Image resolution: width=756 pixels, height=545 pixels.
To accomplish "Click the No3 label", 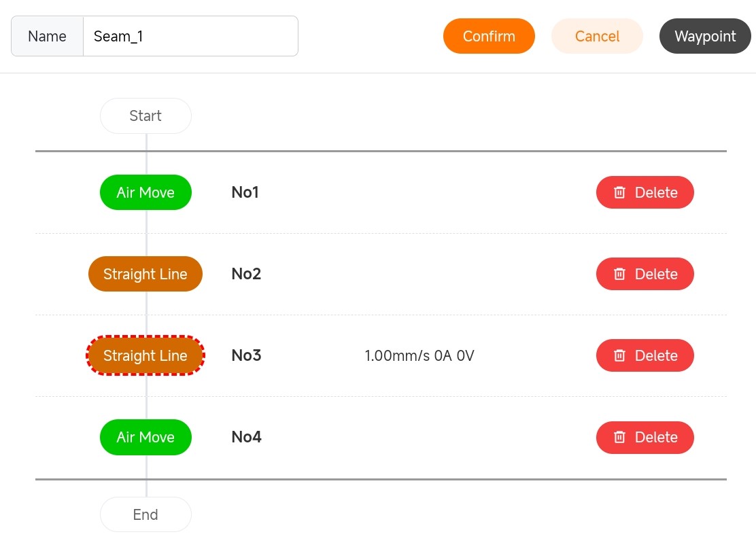I will [x=246, y=355].
